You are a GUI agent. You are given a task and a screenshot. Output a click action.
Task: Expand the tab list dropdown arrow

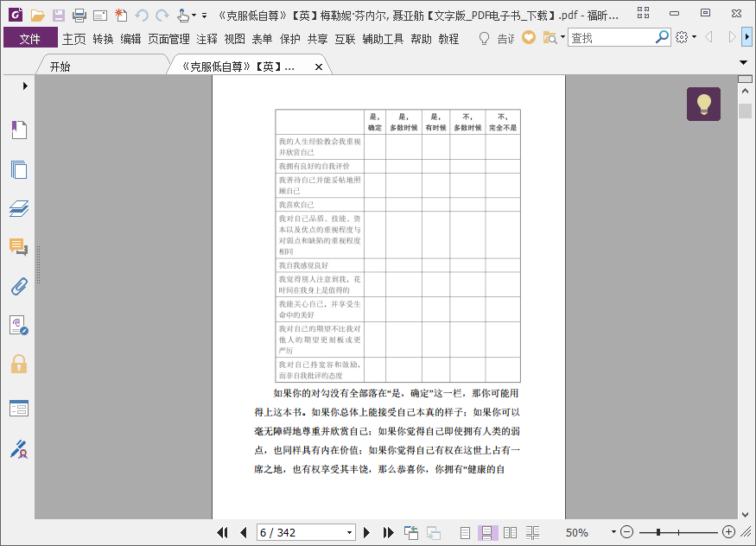pyautogui.click(x=743, y=63)
